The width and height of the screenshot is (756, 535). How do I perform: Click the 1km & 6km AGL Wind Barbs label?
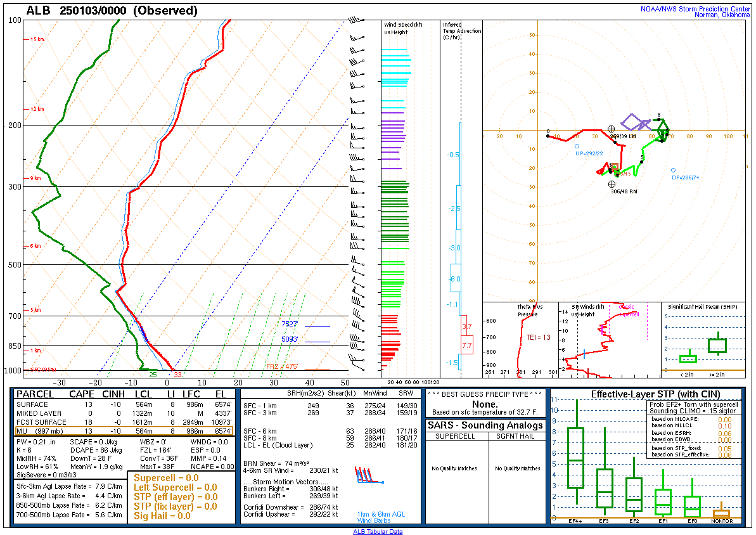pos(381,517)
